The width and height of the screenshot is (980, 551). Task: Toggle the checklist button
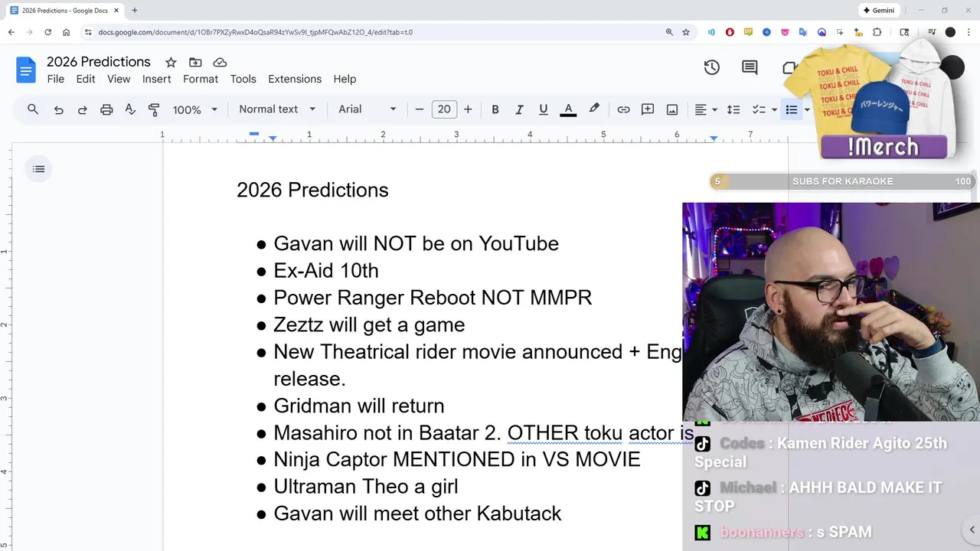pyautogui.click(x=759, y=109)
